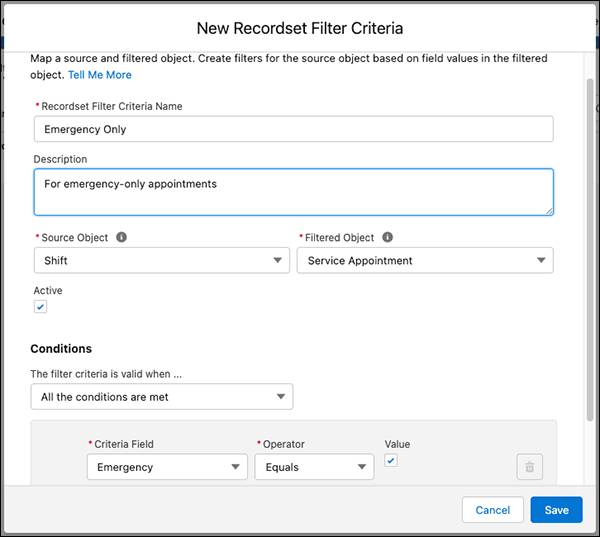The width and height of the screenshot is (600, 537).
Task: Open the Criteria Field dropdown showing Emergency
Action: click(x=167, y=467)
